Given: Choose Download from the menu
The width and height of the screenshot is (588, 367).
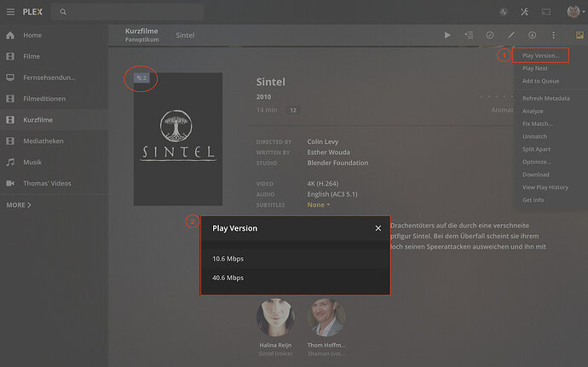Looking at the screenshot, I should click(536, 175).
